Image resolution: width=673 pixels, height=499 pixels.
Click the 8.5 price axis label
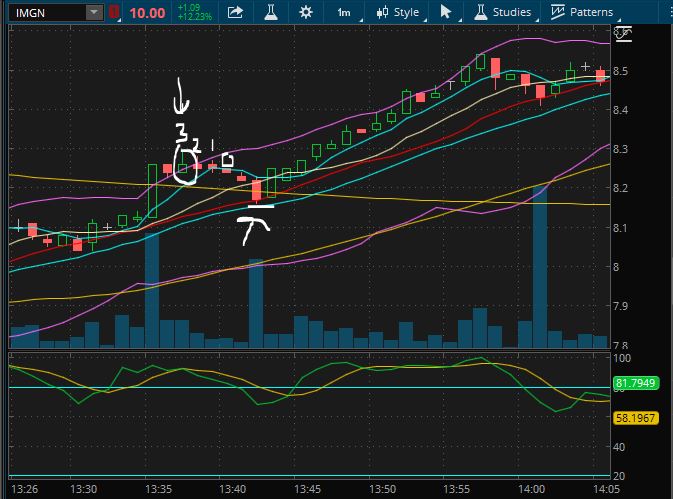pos(620,71)
